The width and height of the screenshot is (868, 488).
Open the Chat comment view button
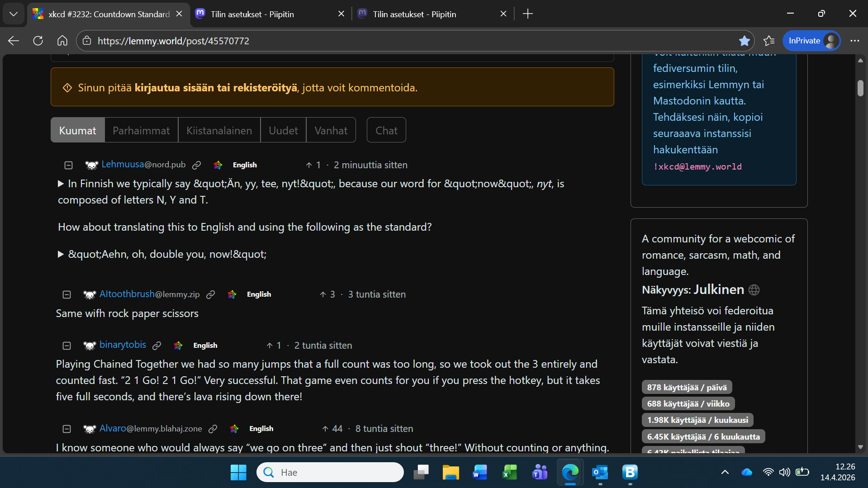tap(386, 131)
